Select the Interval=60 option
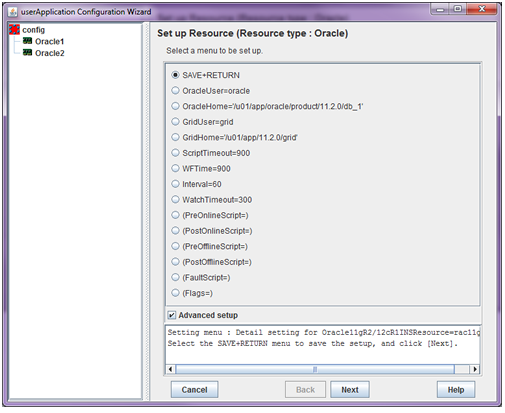The width and height of the screenshot is (505, 413). tap(197, 184)
